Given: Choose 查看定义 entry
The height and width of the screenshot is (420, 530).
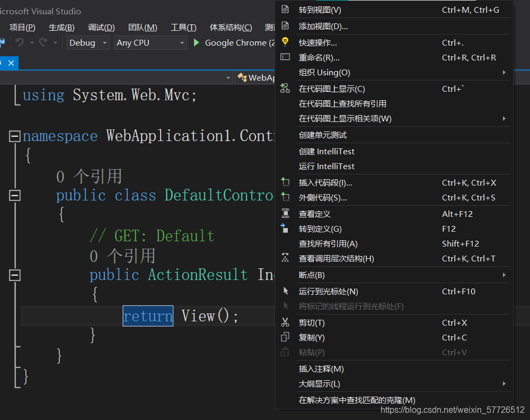Looking at the screenshot, I should coord(394,214).
